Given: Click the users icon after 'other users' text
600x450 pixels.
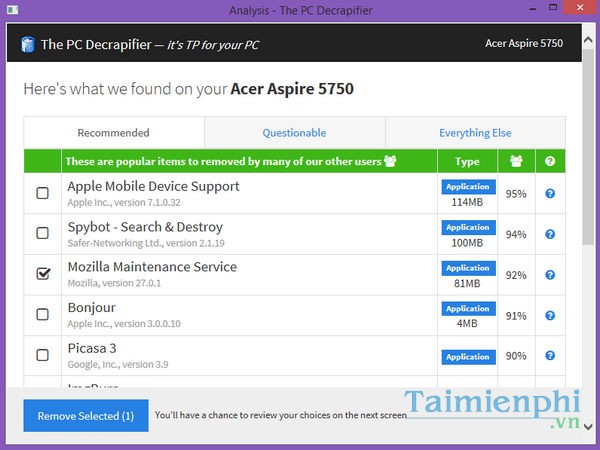Looking at the screenshot, I should point(390,161).
